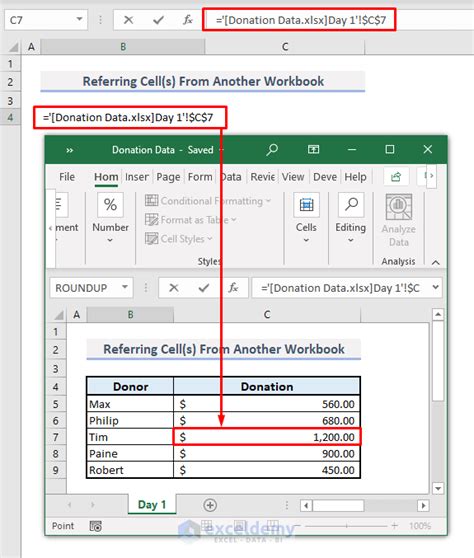The image size is (474, 558).
Task: Open Ribbon Display Options icon in the title bar
Action: 314,149
